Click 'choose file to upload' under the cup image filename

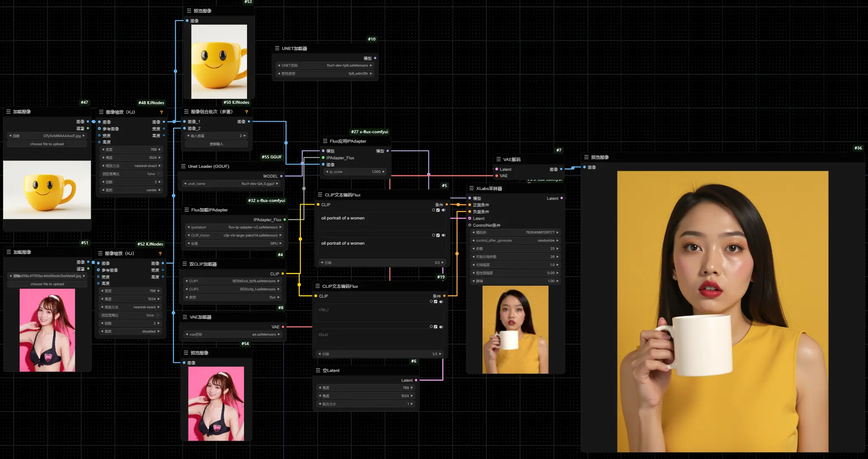[x=47, y=144]
